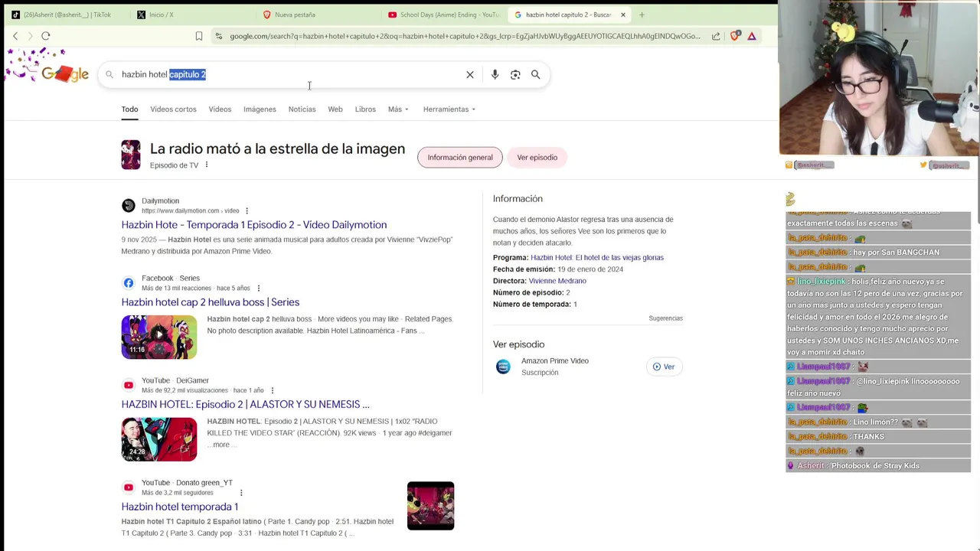The height and width of the screenshot is (551, 980).
Task: Click the Hazbin Hotel episode poster thumbnail
Action: 131,155
